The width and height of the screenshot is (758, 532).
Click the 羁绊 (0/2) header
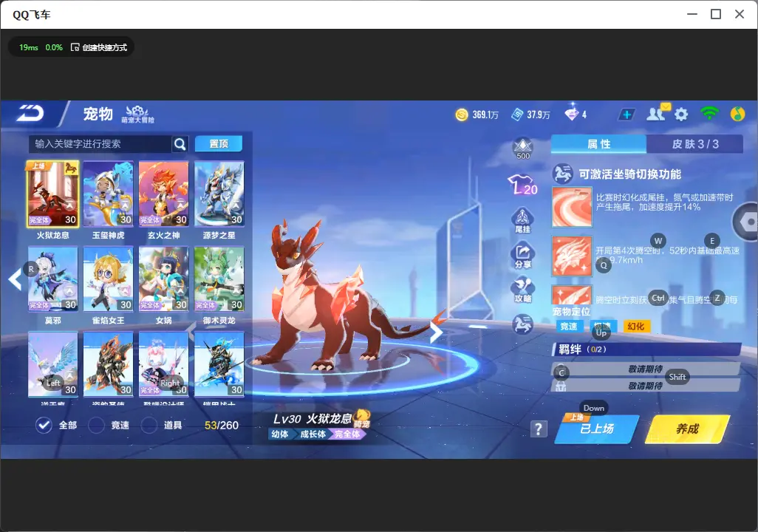[646, 349]
